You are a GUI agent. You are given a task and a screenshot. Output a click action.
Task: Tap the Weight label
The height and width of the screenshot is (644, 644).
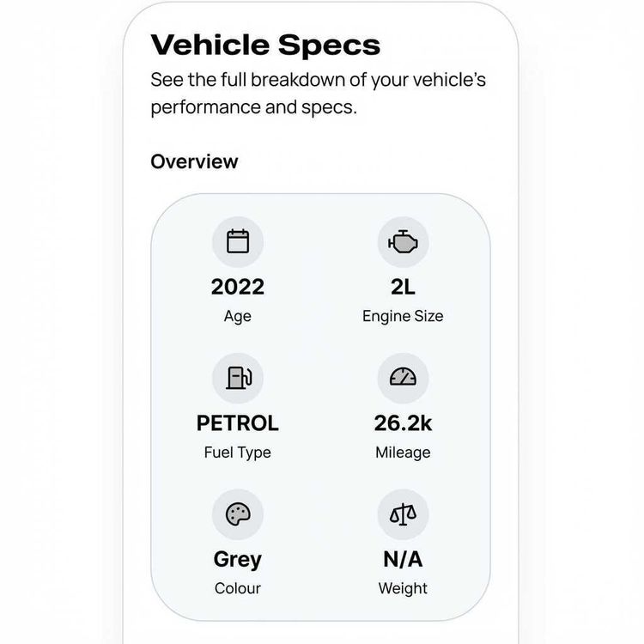pos(403,589)
